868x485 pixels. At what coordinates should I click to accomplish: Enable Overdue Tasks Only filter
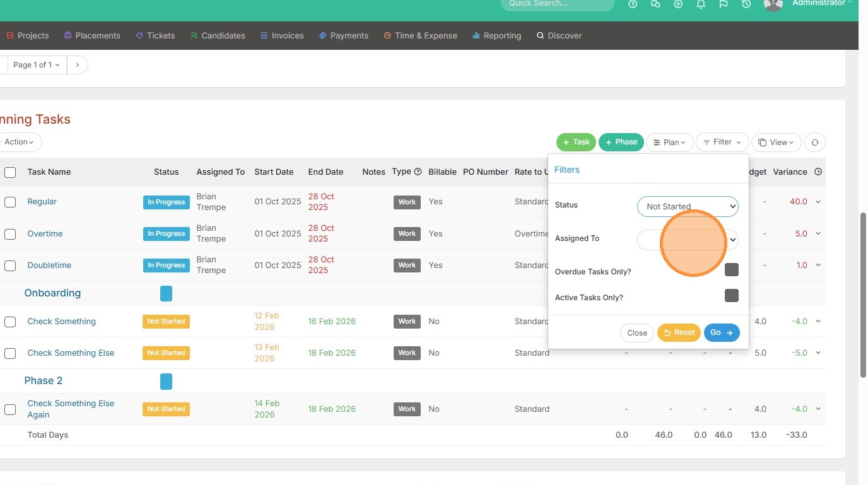point(732,270)
